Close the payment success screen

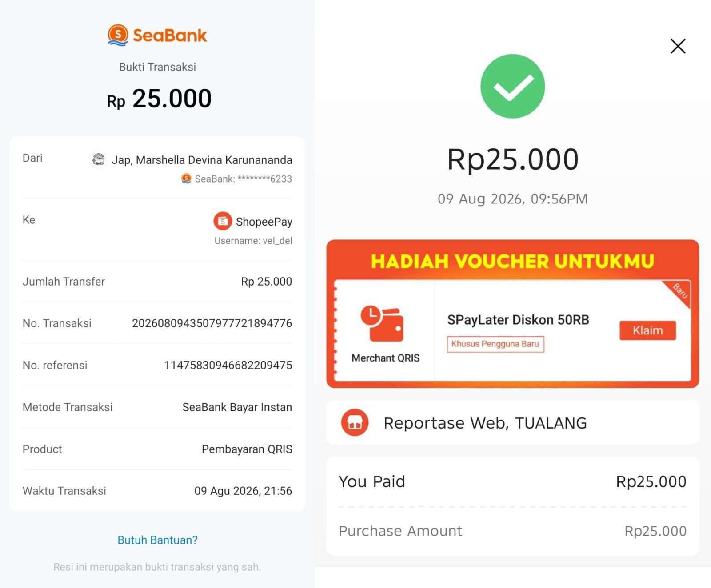tap(678, 46)
